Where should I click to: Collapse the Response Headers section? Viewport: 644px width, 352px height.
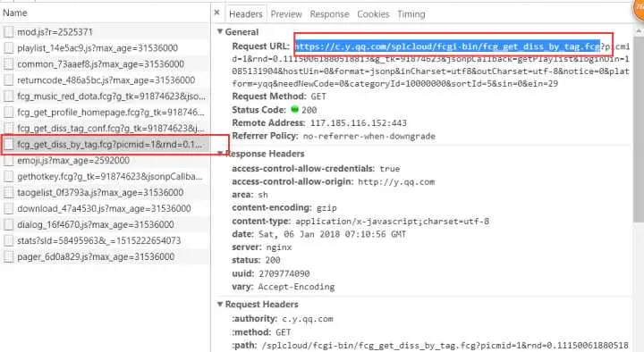220,154
